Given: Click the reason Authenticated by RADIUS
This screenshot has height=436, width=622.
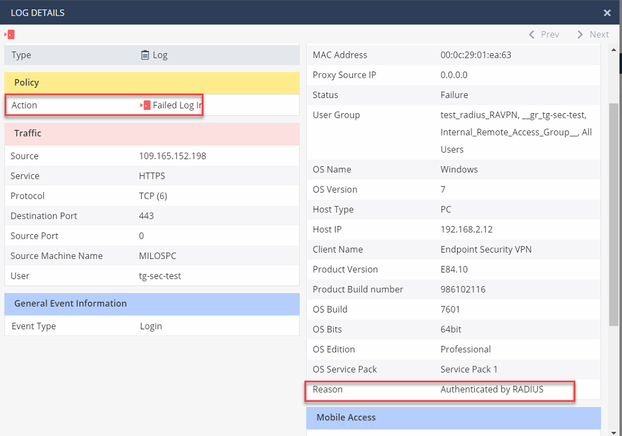Looking at the screenshot, I should point(492,390).
